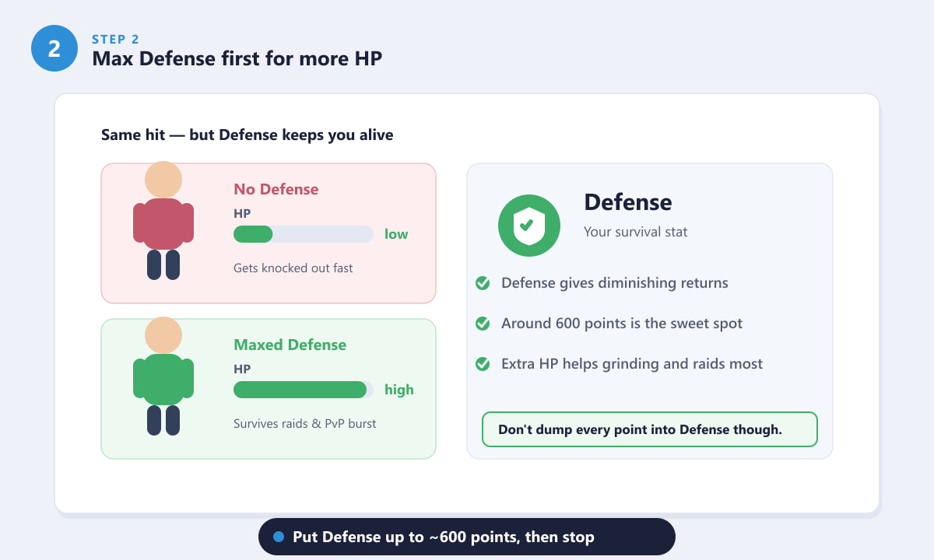Click the "No Defense" heading
Viewport: 934px width, 560px height.
click(276, 189)
